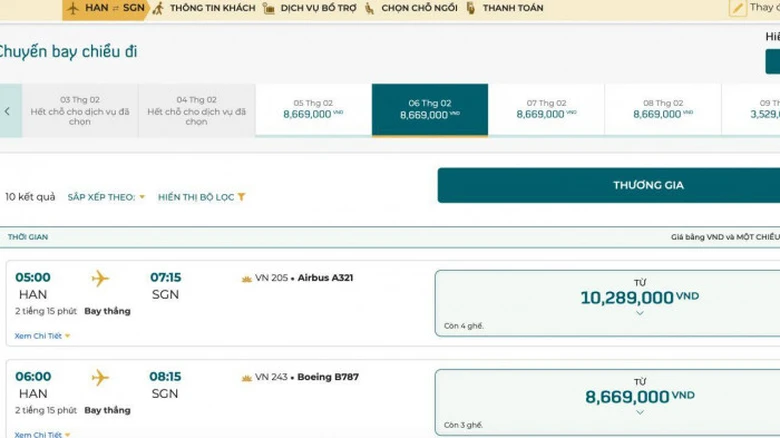
Task: Click the passenger icon next to Thông Tin Khách
Action: (x=158, y=8)
